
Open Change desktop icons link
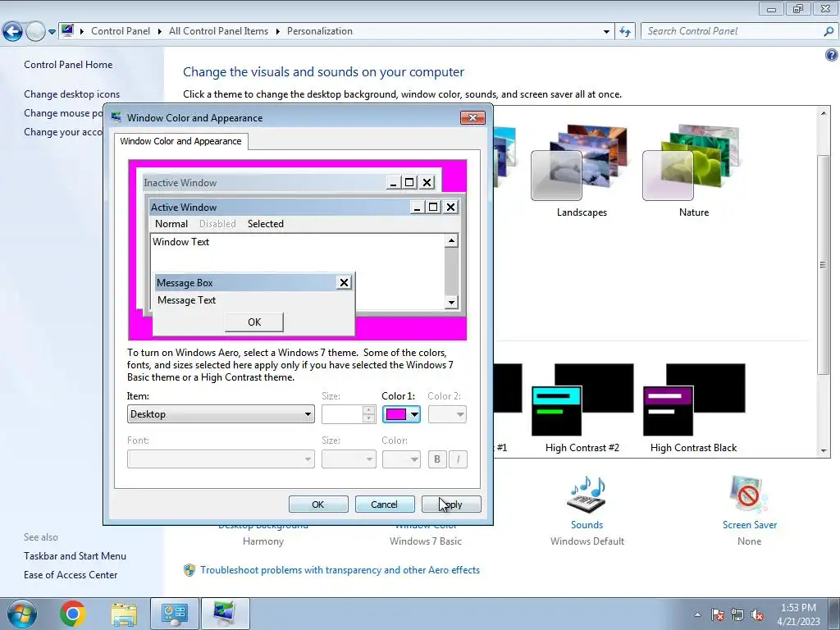[72, 94]
